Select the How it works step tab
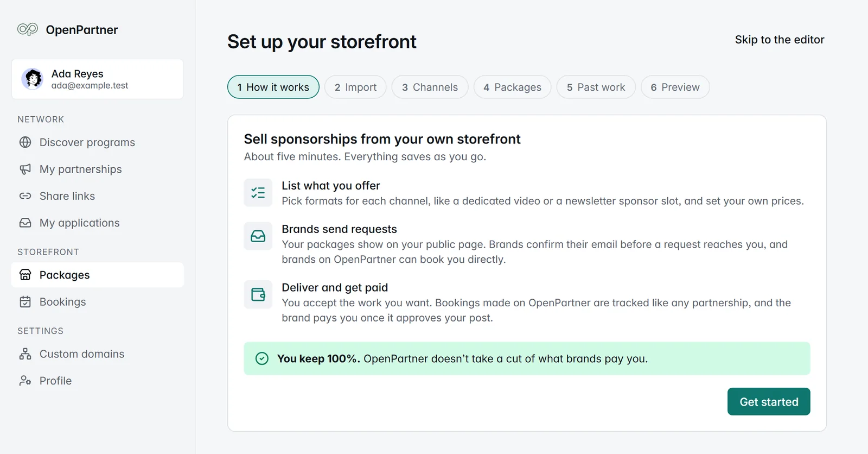The width and height of the screenshot is (868, 454). coord(273,87)
